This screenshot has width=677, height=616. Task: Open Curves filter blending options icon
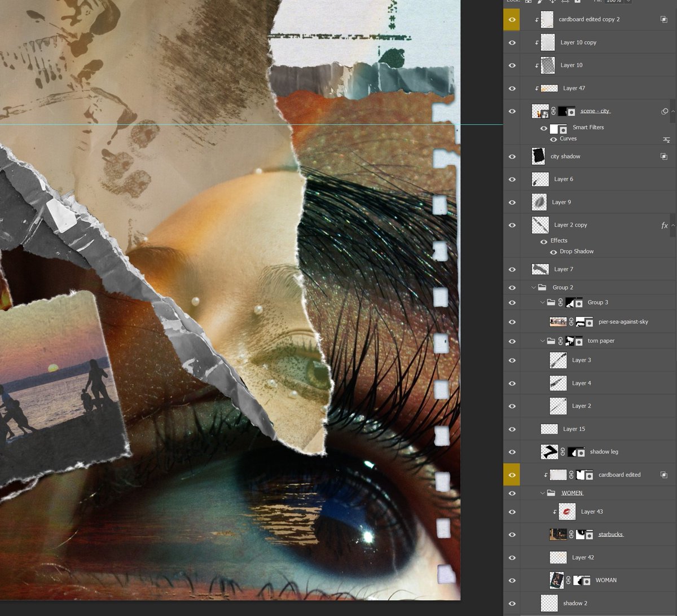pyautogui.click(x=666, y=139)
